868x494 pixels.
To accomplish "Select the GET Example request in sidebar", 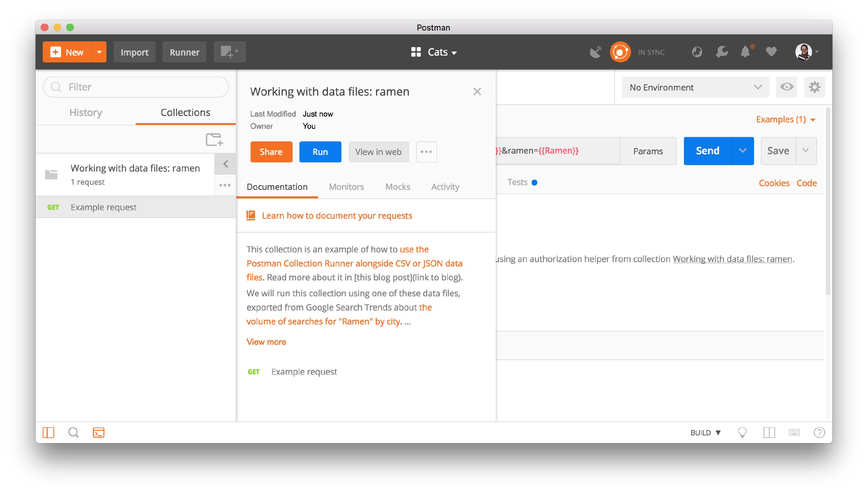I will coord(136,207).
